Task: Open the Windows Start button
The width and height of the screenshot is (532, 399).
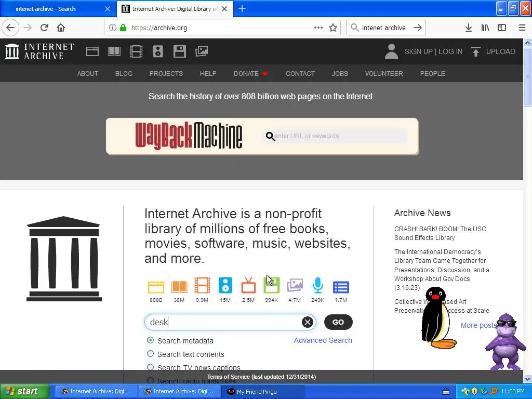Action: point(24,392)
